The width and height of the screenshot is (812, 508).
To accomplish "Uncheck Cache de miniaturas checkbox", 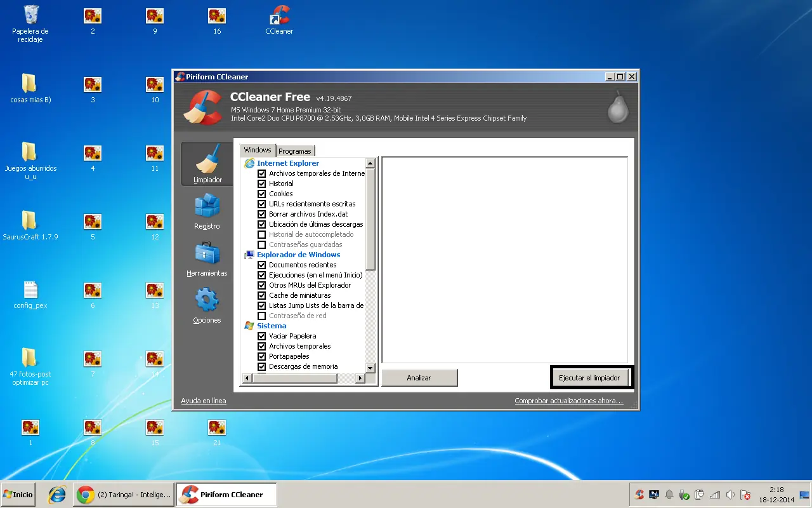I will tap(262, 295).
